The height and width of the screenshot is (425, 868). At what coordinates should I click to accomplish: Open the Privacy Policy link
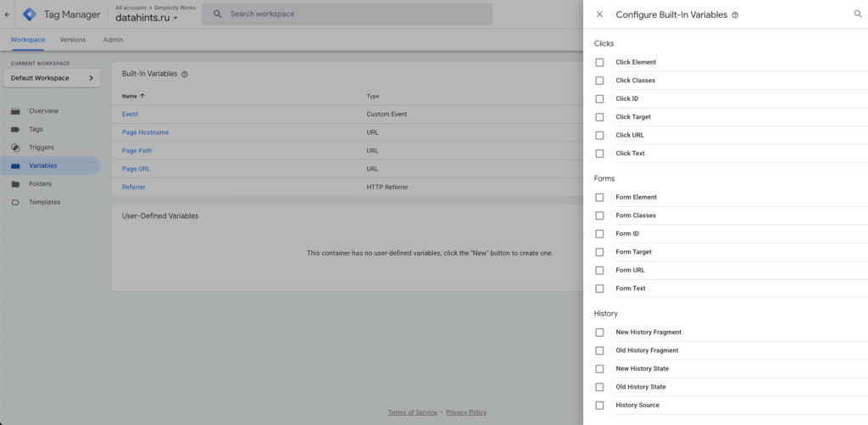click(x=466, y=412)
